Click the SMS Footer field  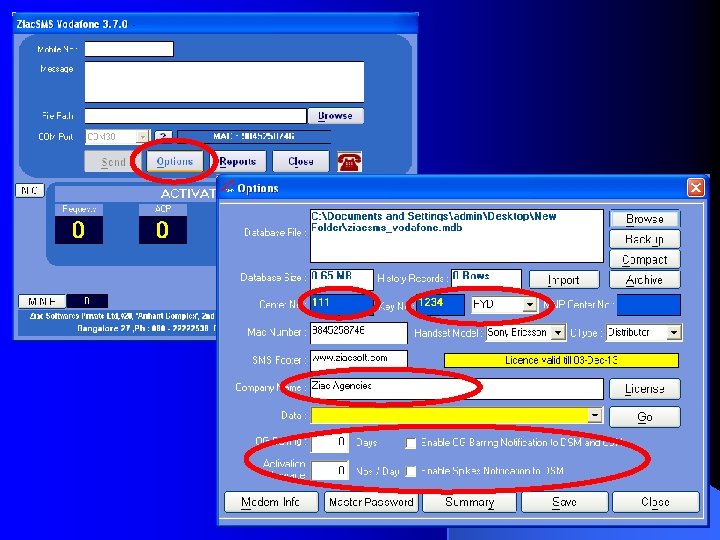tap(359, 359)
